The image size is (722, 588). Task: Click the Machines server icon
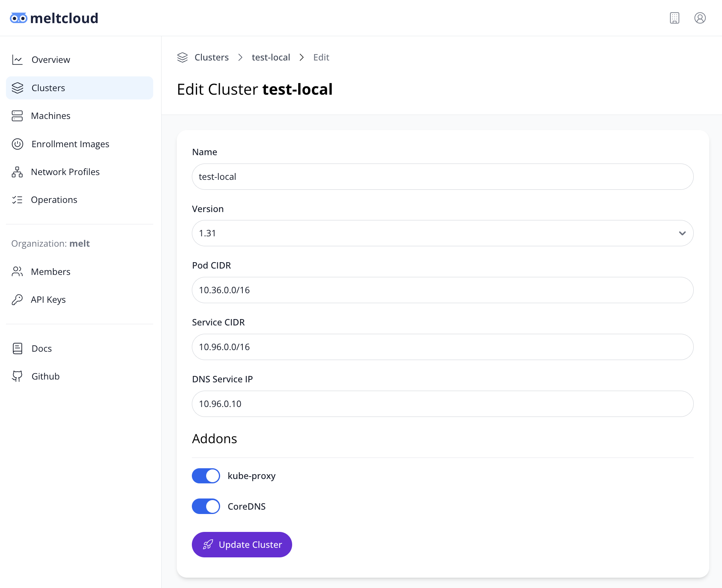pyautogui.click(x=18, y=116)
